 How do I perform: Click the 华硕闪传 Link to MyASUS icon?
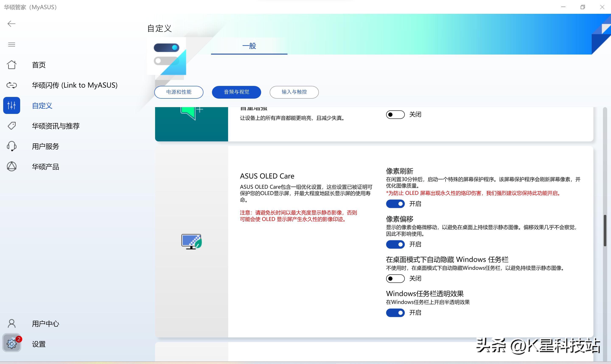11,85
